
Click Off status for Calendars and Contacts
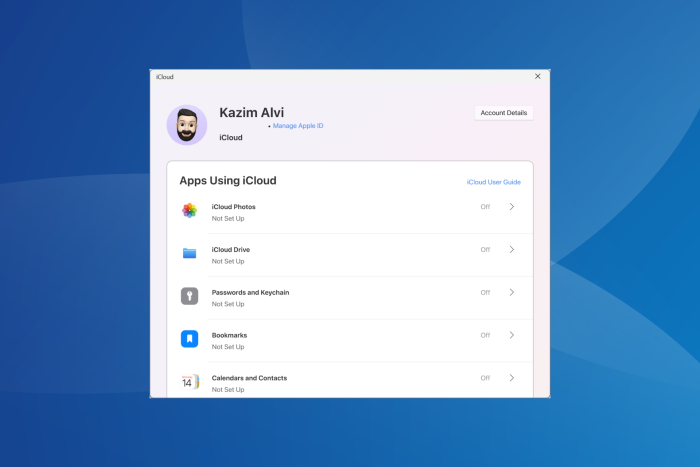(x=485, y=378)
